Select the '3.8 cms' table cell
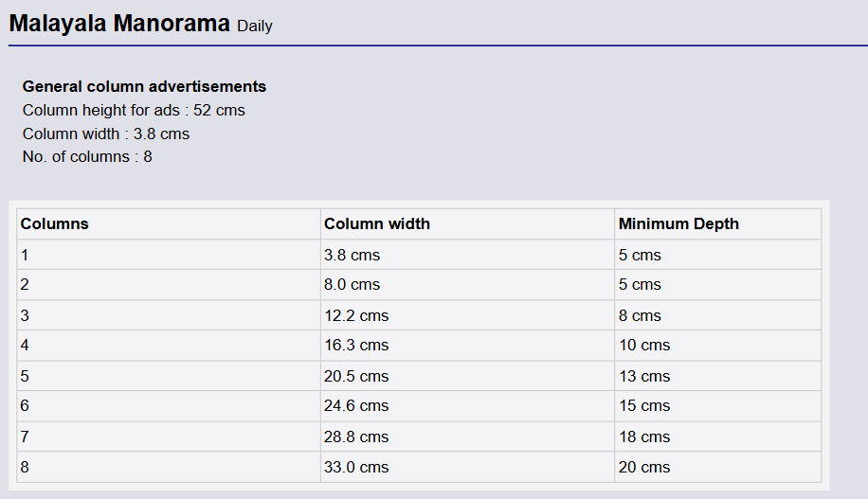The width and height of the screenshot is (868, 499). (468, 255)
